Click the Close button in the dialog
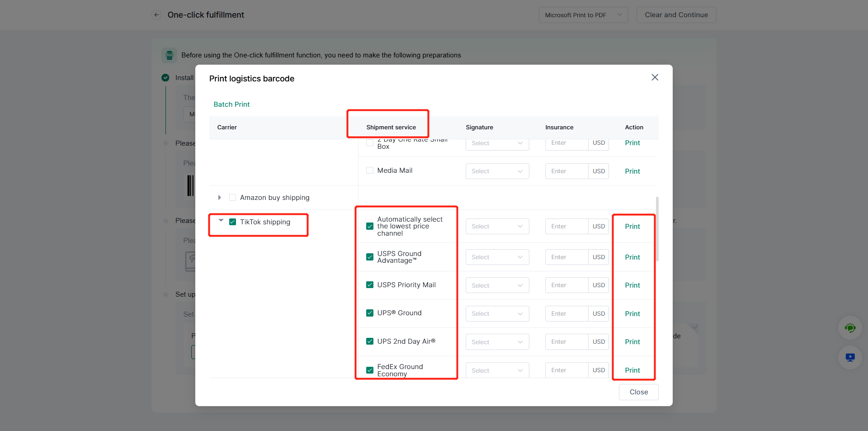The width and height of the screenshot is (868, 431). [638, 392]
